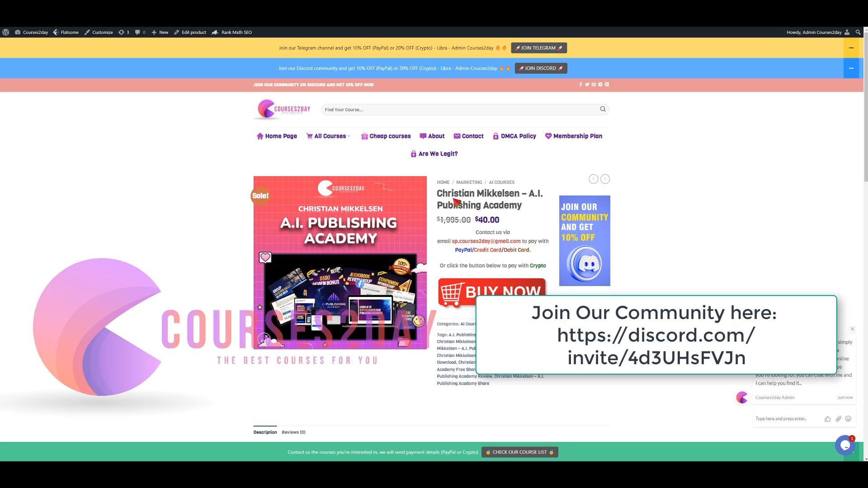Select the Description tab

tap(265, 432)
